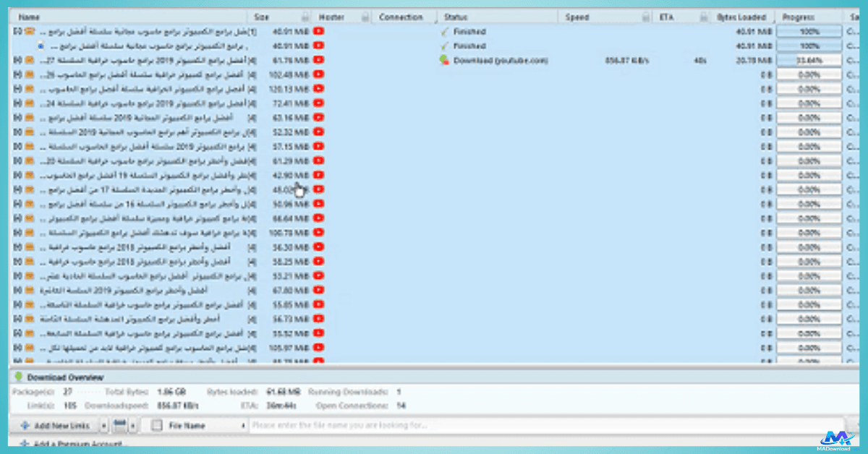Screen dimensions: 868x454
Task: Toggle the lock icon in the Hoster column header
Action: click(x=365, y=16)
